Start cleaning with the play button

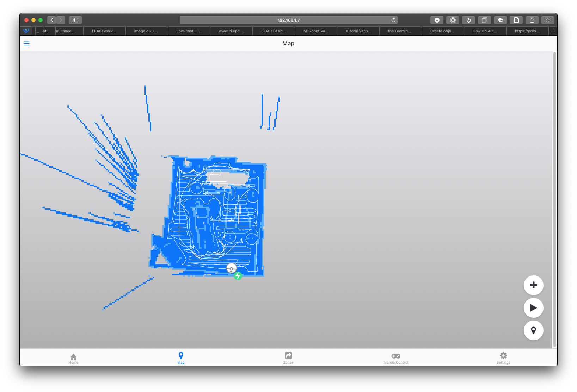[x=533, y=308]
